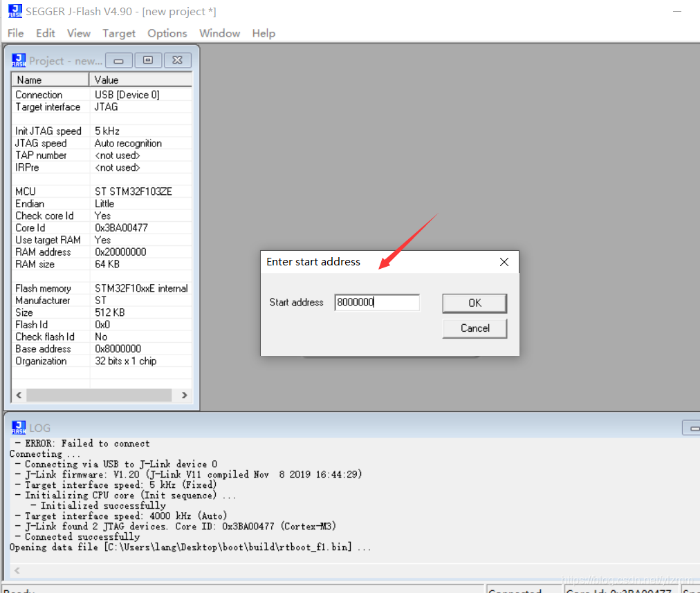Select the Connection row
Screen dimensions: 700x593
[x=102, y=95]
